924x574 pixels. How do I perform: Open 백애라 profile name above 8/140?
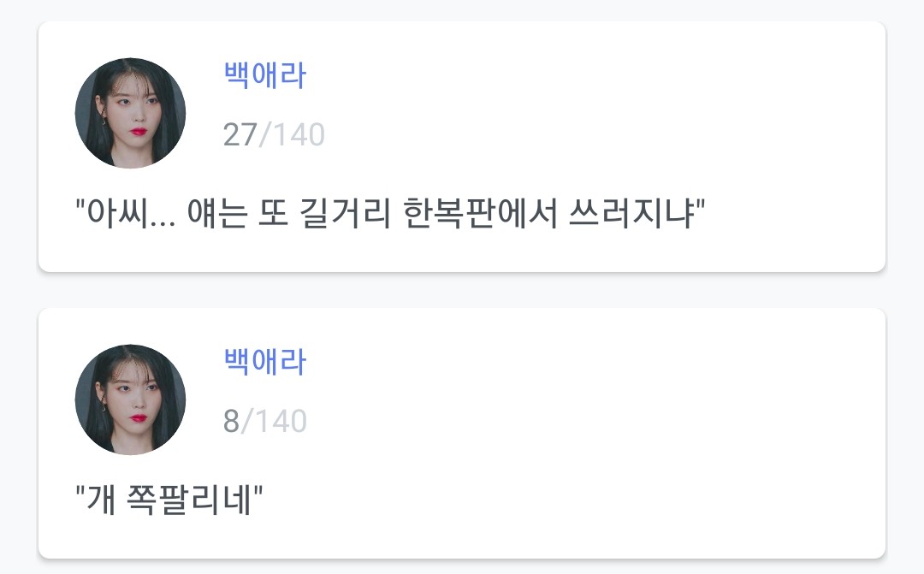[x=264, y=363]
